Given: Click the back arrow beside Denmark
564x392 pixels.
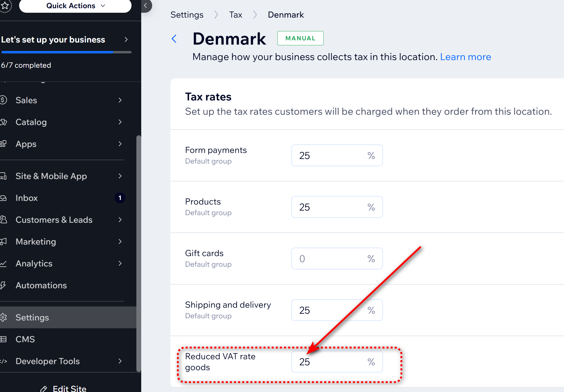Looking at the screenshot, I should pos(174,39).
